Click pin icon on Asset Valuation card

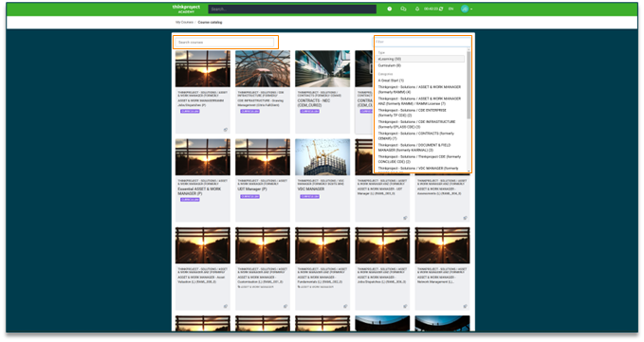click(x=225, y=306)
